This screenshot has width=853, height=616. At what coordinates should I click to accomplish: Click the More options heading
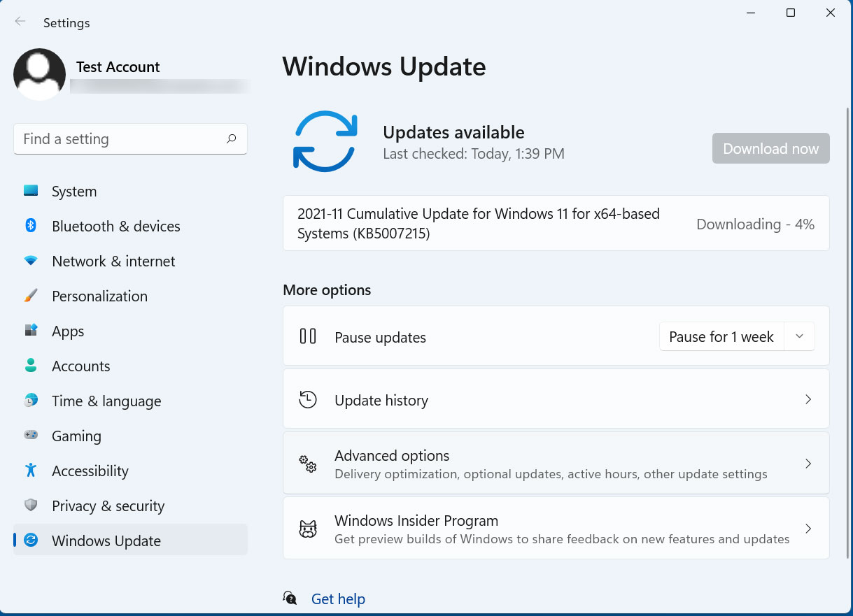[x=327, y=289]
